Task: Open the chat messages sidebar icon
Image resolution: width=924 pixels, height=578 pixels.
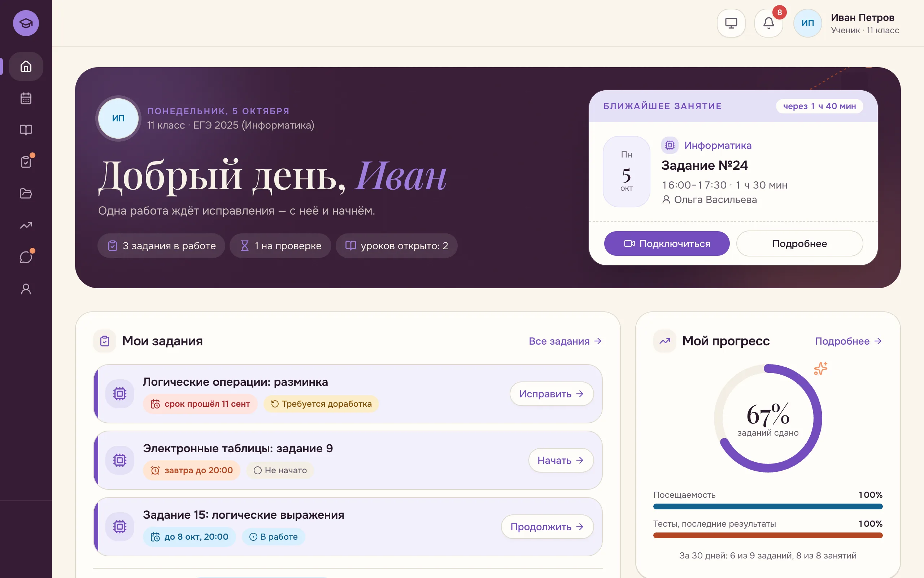Action: (x=26, y=257)
